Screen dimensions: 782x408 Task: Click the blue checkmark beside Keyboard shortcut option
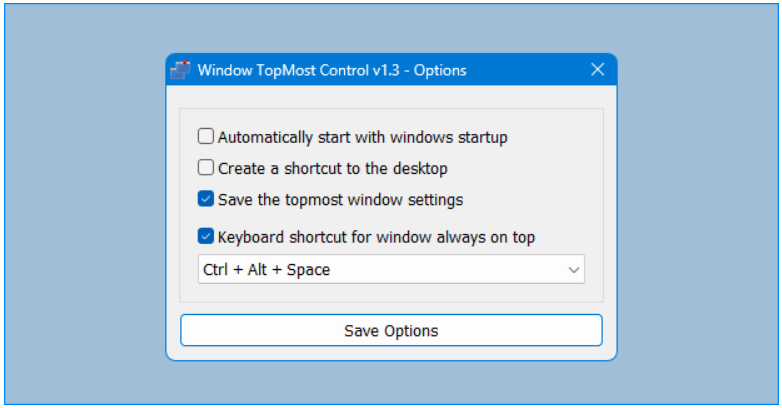206,237
